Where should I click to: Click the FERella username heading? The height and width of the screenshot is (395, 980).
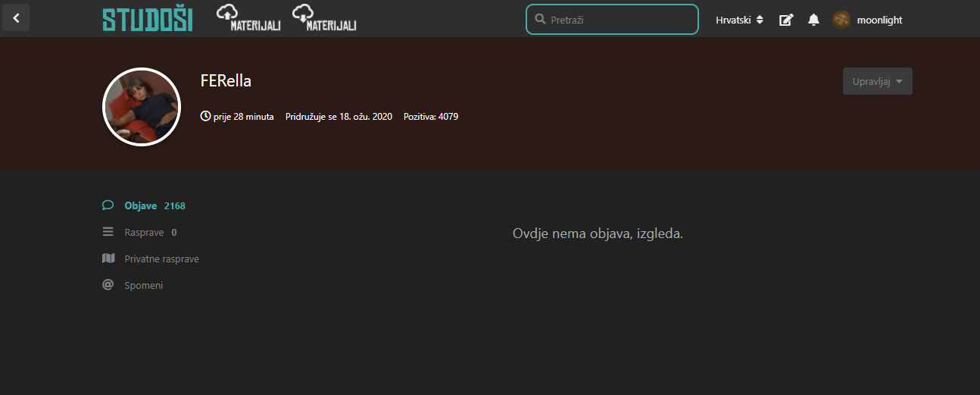pyautogui.click(x=226, y=81)
